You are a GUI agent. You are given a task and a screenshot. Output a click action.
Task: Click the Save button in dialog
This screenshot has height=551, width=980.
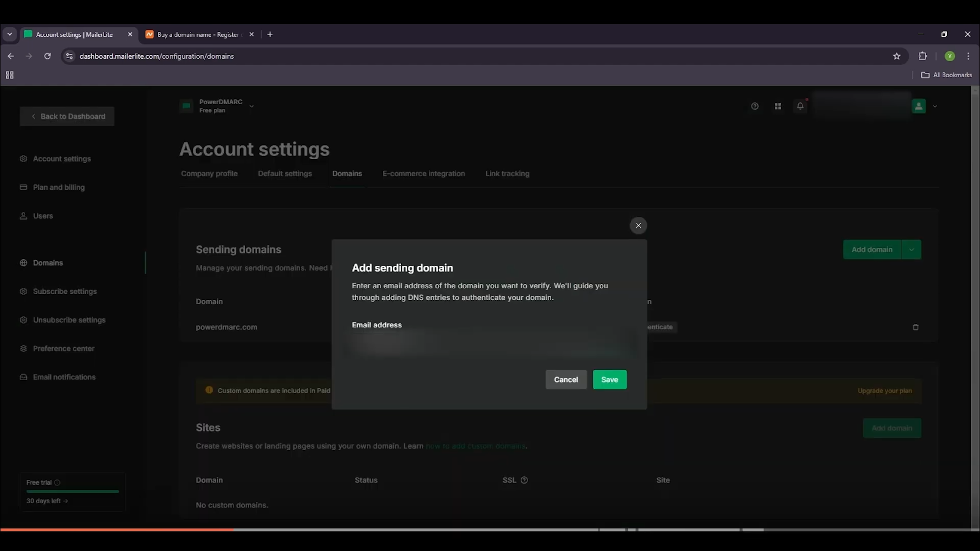(609, 380)
